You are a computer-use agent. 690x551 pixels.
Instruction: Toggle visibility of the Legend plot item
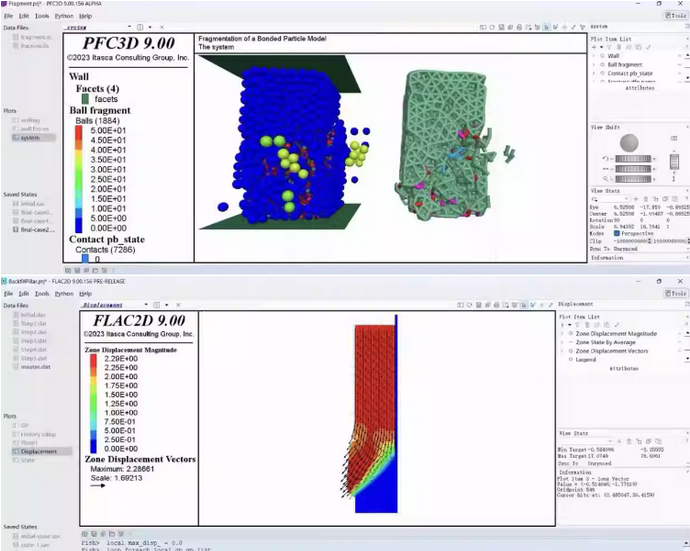571,360
